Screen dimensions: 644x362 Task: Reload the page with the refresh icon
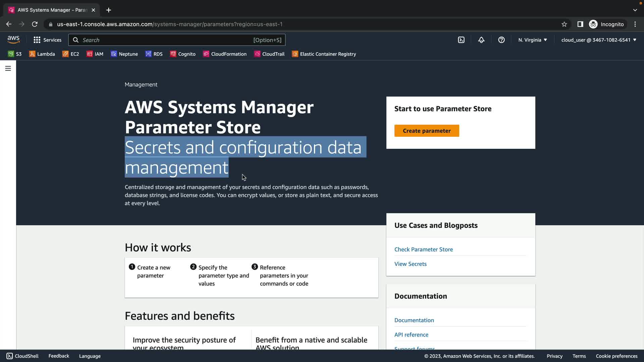tap(35, 24)
